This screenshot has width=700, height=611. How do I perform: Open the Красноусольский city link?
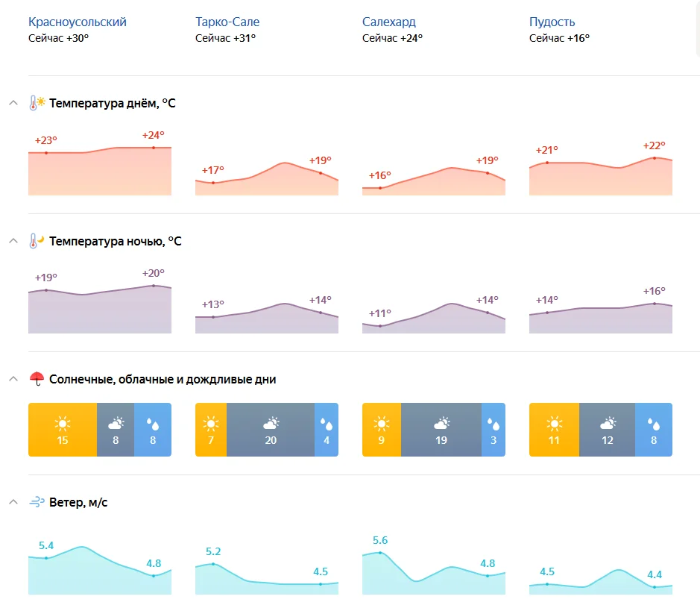(78, 22)
